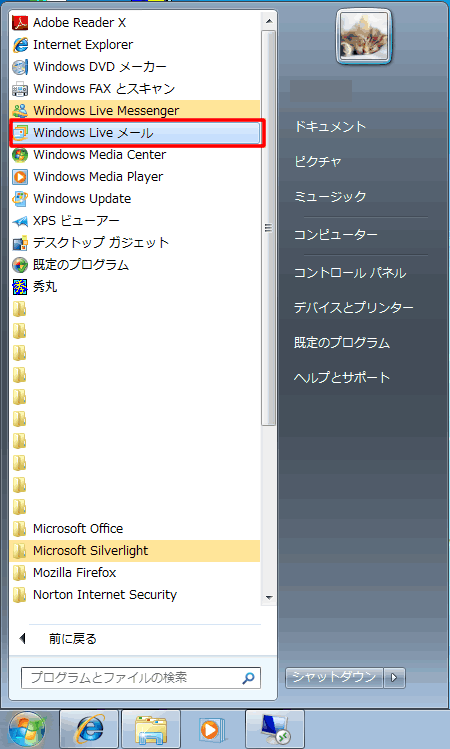Click program list scrollbar down arrow
This screenshot has width=450, height=749.
click(x=269, y=598)
